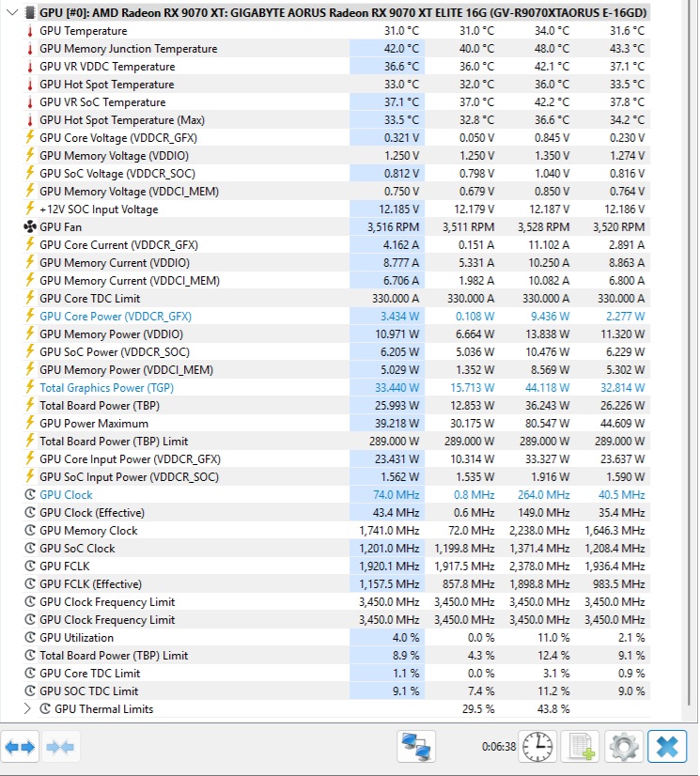Click the 43.8 % thermal limits maximum value

(x=553, y=708)
